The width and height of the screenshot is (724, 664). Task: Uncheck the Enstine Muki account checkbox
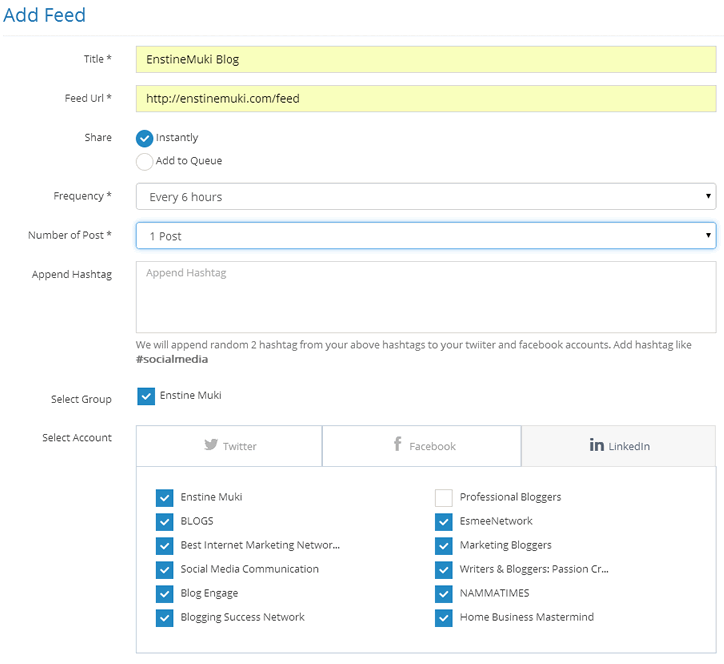164,498
